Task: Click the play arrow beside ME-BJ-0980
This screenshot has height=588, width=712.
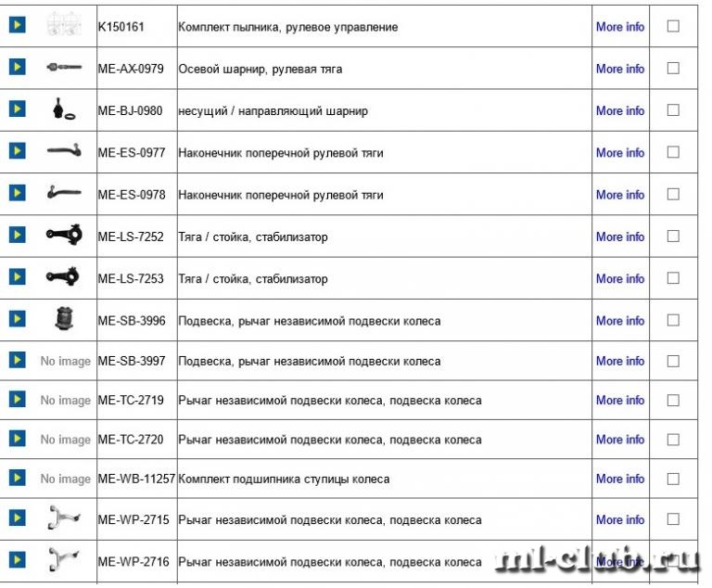Action: [18, 109]
